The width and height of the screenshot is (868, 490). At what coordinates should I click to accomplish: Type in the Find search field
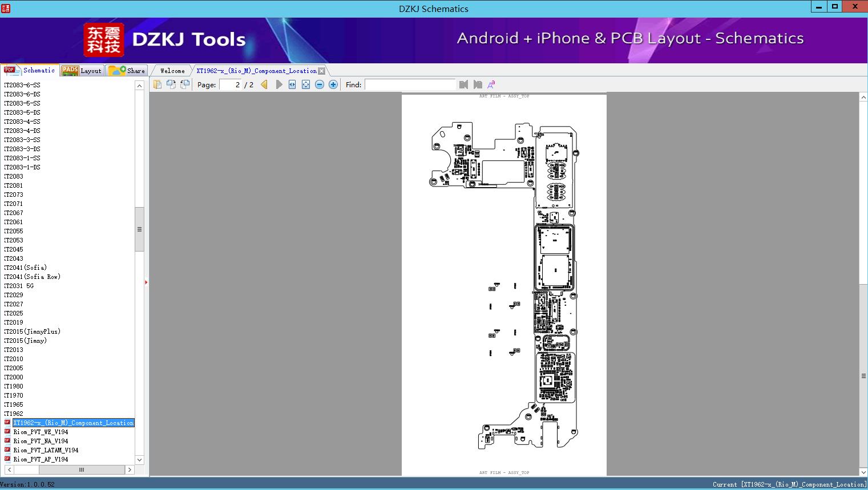410,84
